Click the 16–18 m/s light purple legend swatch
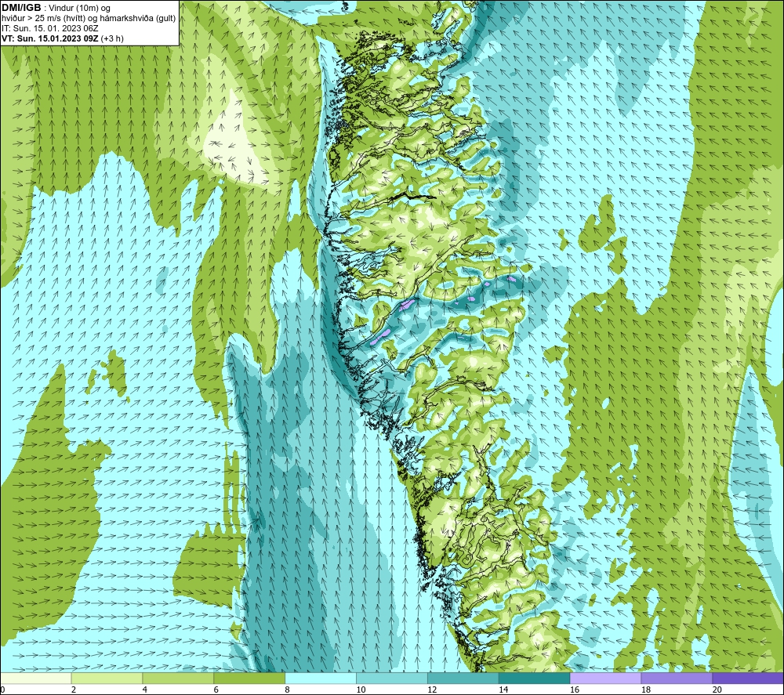Viewport: 784px width, 695px height. point(605,678)
